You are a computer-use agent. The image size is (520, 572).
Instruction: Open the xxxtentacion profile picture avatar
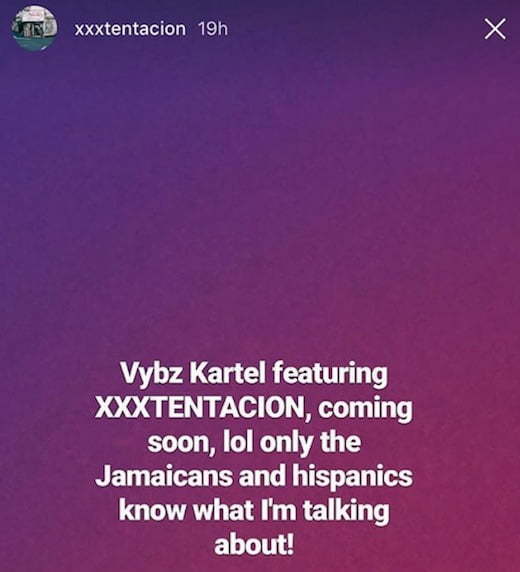click(34, 28)
